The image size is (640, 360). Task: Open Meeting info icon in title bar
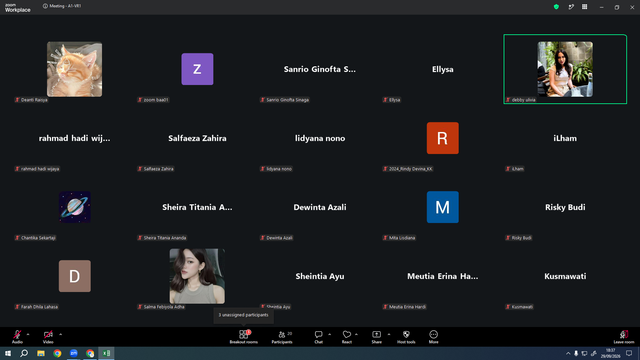(x=45, y=6)
